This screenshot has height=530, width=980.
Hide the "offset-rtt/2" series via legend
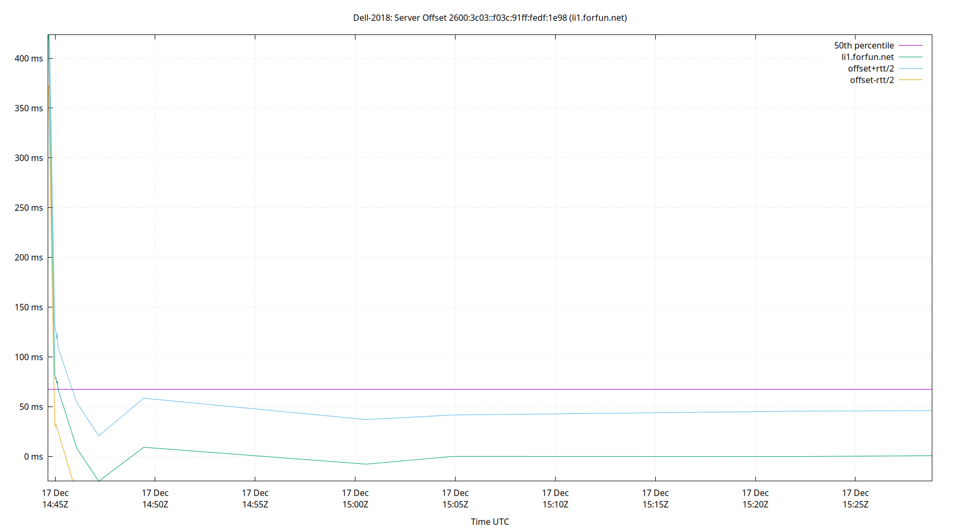point(872,79)
